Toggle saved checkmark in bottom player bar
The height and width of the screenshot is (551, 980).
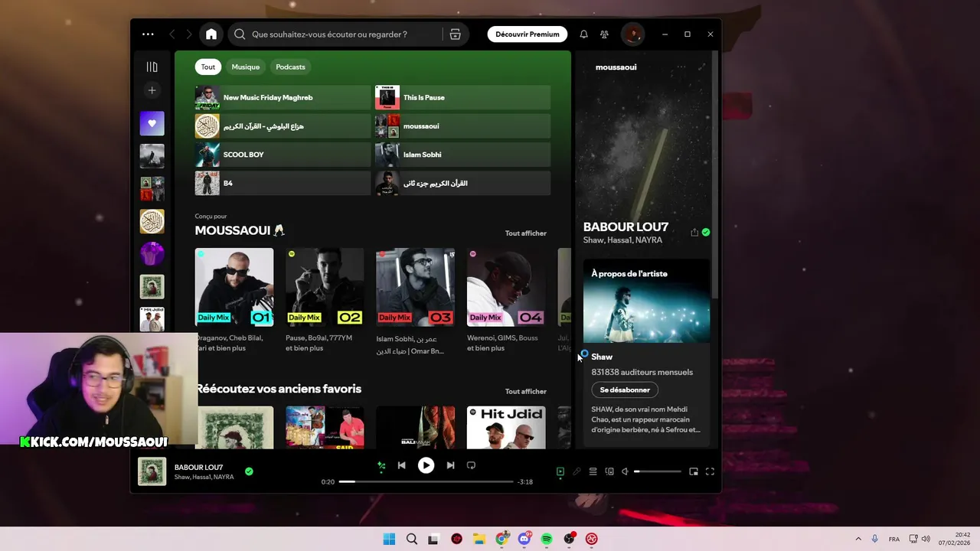pos(249,471)
